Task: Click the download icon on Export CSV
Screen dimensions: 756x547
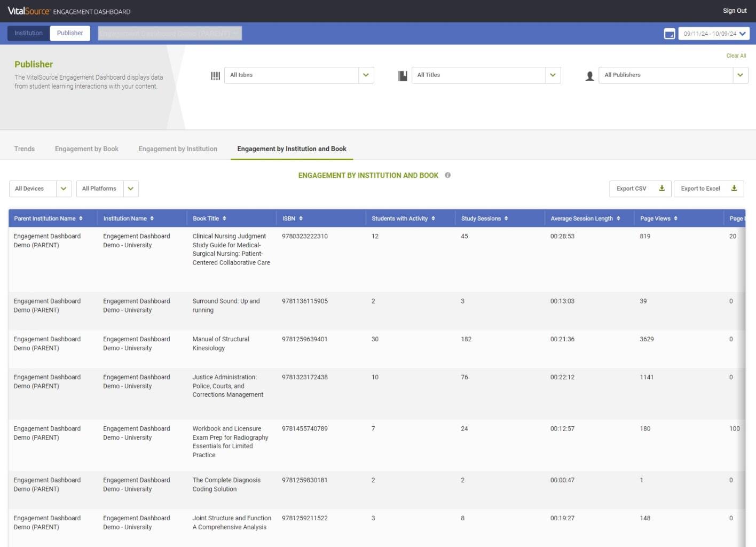Action: pos(661,188)
